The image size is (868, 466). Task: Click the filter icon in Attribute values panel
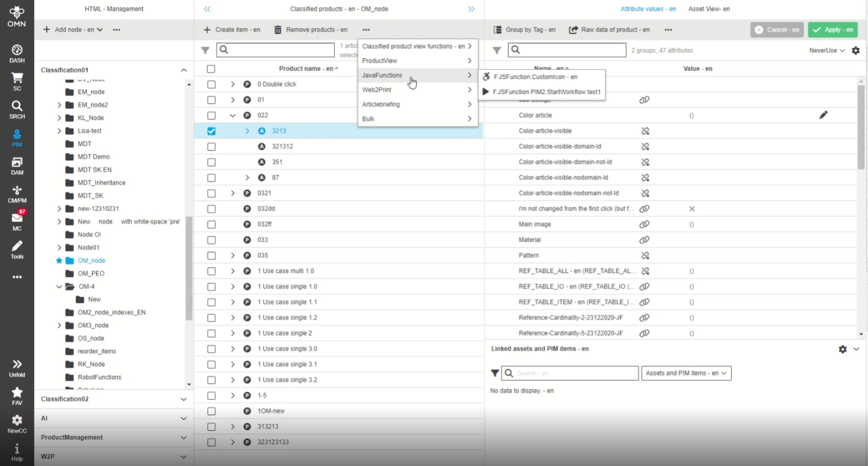(x=497, y=50)
